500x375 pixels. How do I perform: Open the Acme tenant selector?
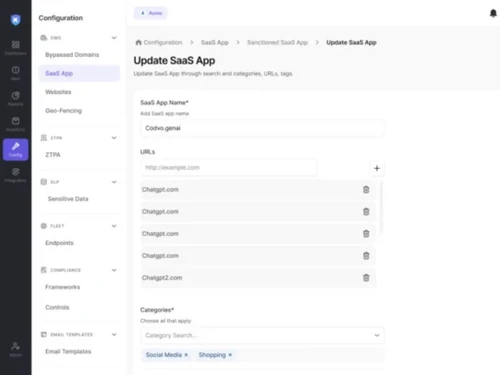[x=151, y=13]
